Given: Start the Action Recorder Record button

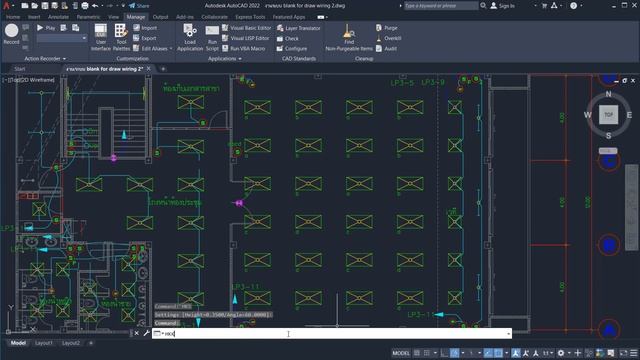Looking at the screenshot, I should point(11,34).
